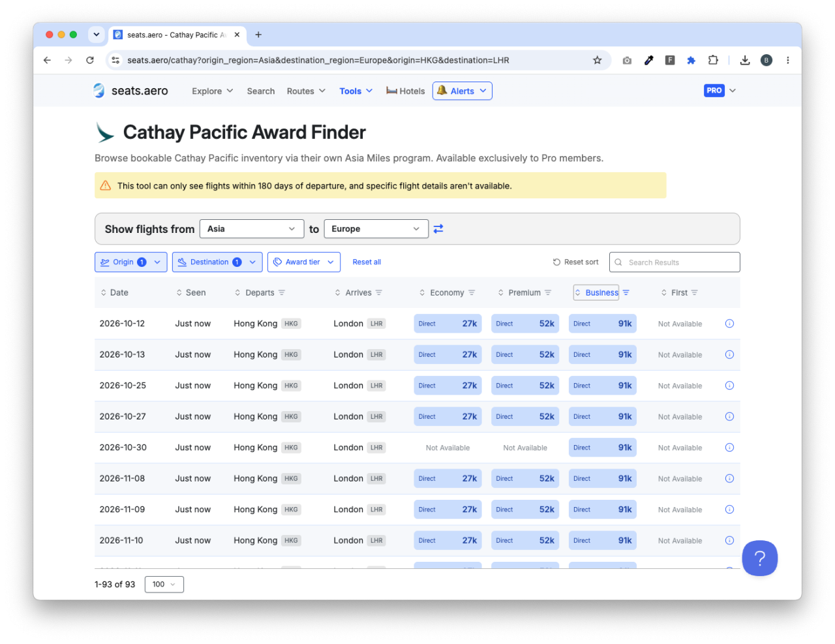
Task: Sort table by the Date column
Action: pyautogui.click(x=114, y=293)
